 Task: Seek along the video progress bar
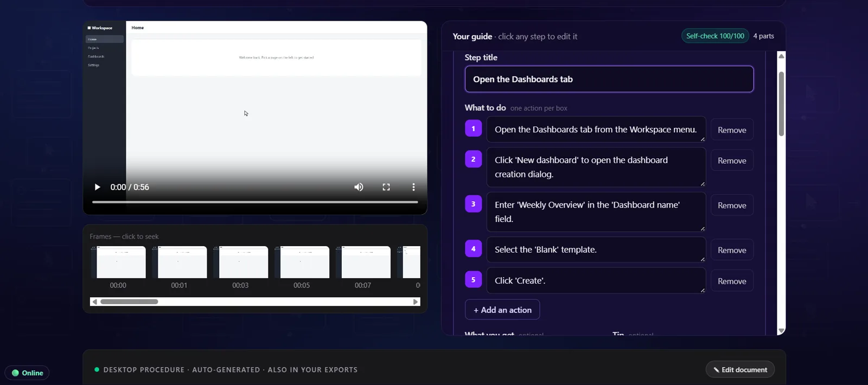point(255,202)
